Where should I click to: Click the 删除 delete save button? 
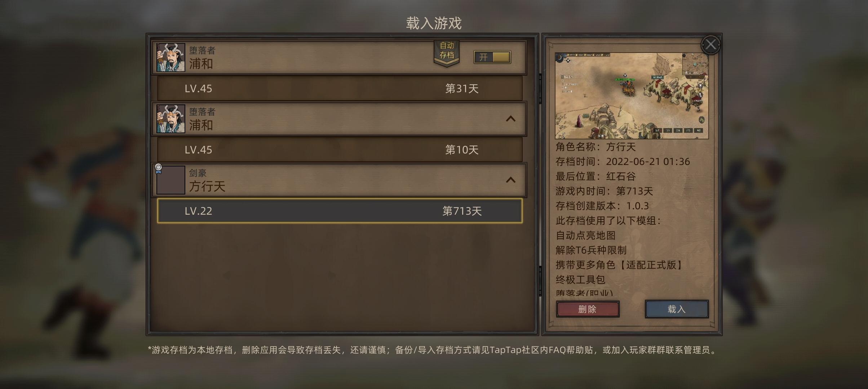[x=588, y=309]
